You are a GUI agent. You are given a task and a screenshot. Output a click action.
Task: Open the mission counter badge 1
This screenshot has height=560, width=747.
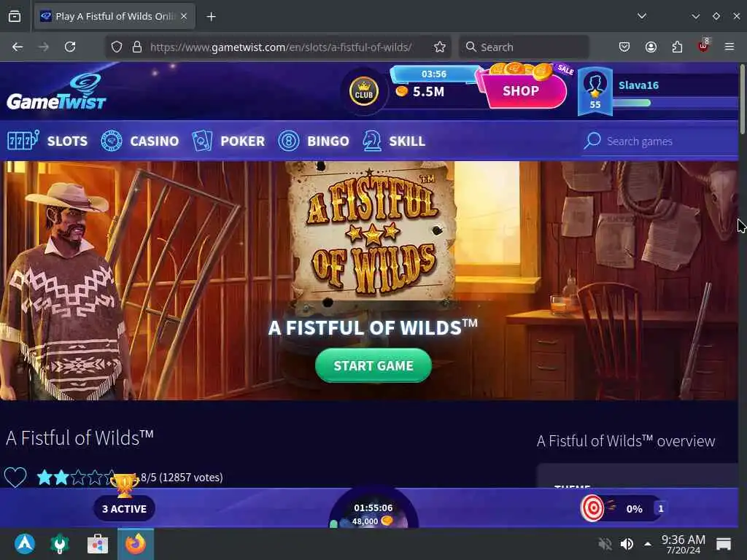660,508
